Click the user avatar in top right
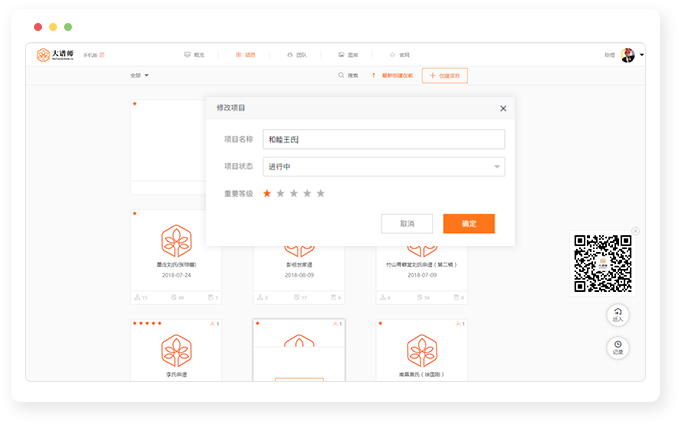 click(627, 55)
